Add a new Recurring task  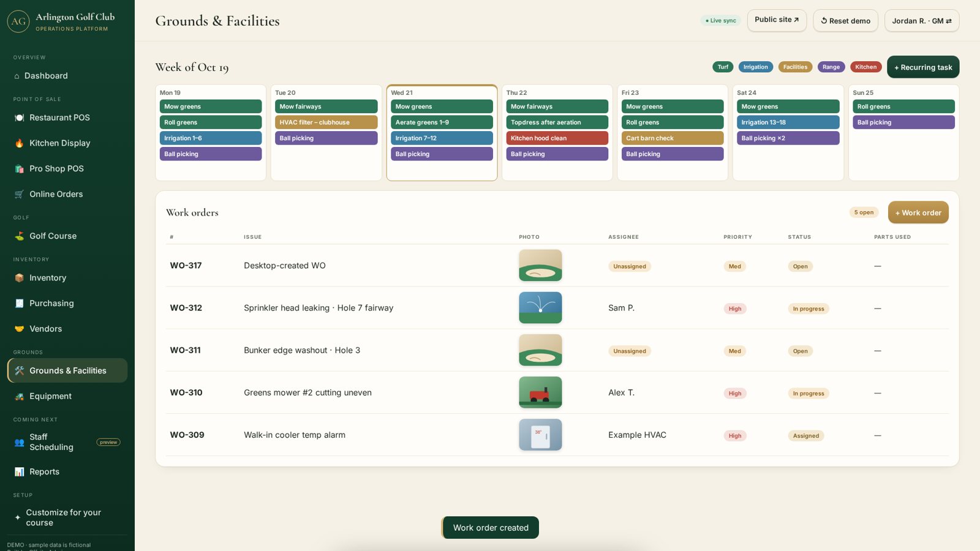pyautogui.click(x=923, y=67)
